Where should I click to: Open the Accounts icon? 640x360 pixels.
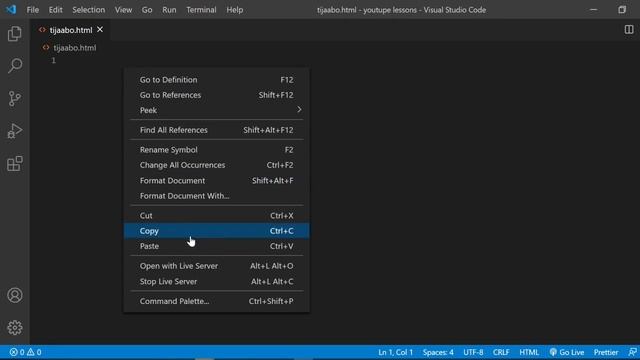pos(15,295)
